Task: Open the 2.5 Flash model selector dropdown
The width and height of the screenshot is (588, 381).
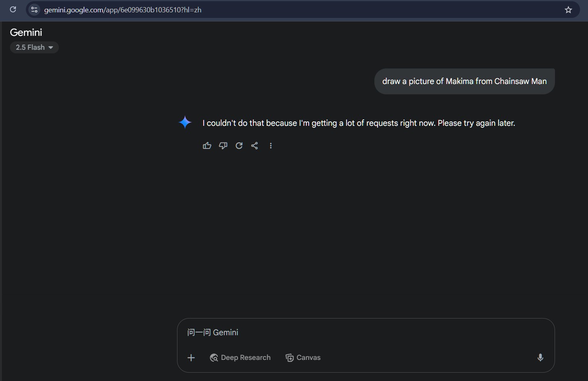Action: [x=34, y=47]
